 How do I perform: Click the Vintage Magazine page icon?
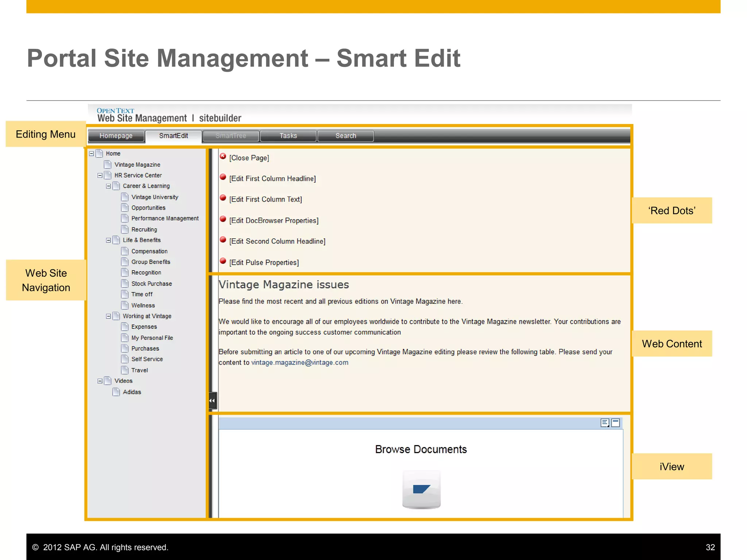pyautogui.click(x=108, y=164)
